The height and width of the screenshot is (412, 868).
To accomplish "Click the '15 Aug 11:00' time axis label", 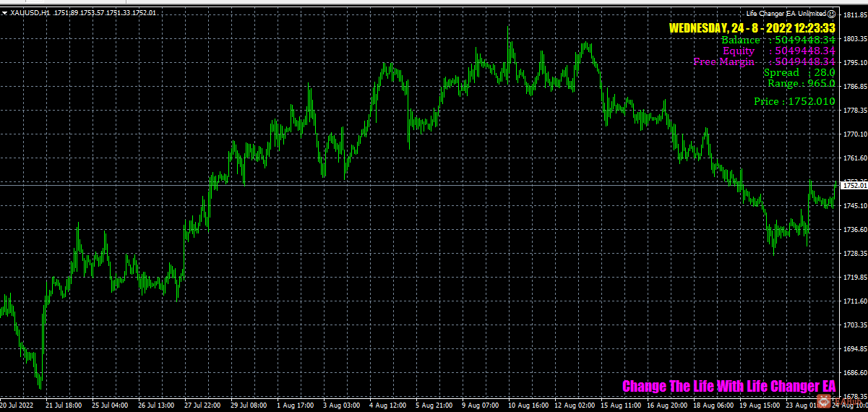I will click(620, 406).
